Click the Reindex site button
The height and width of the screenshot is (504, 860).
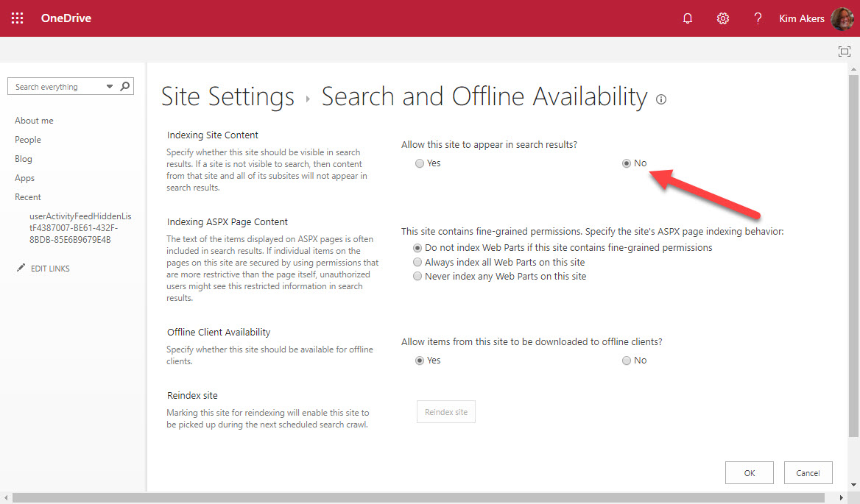click(446, 412)
